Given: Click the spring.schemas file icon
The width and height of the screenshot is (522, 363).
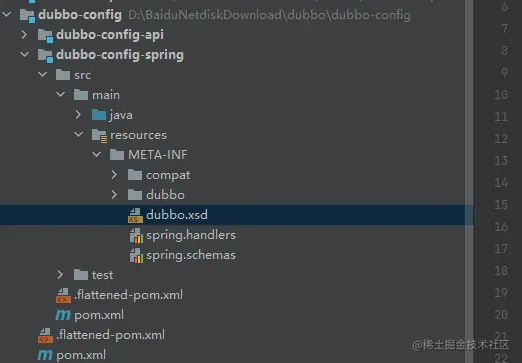Looking at the screenshot, I should tap(136, 255).
